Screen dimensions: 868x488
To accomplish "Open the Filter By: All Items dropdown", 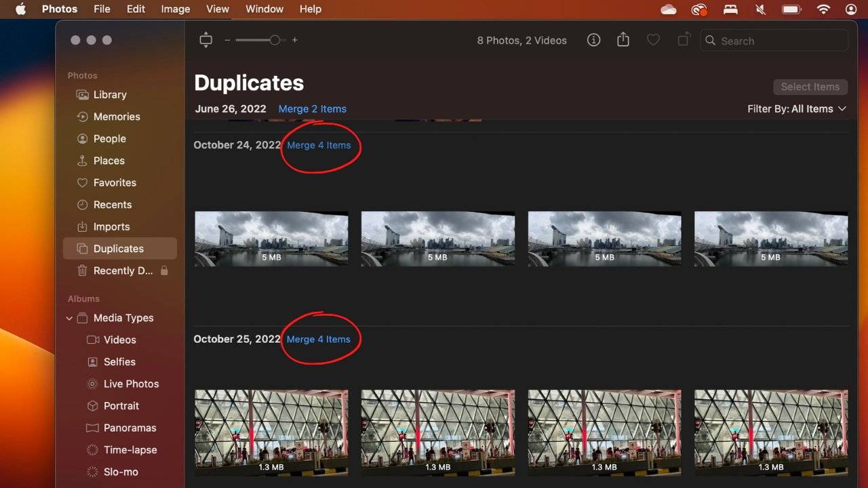I will click(797, 108).
